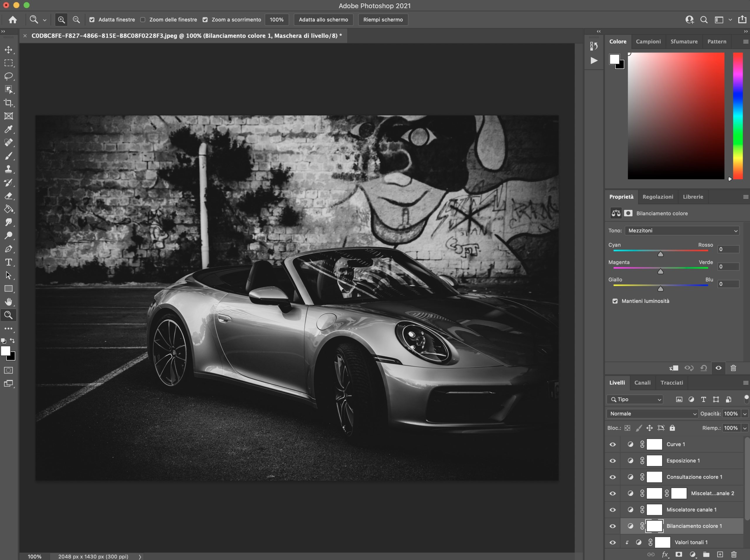Click Adatta allo schermo button

[324, 19]
